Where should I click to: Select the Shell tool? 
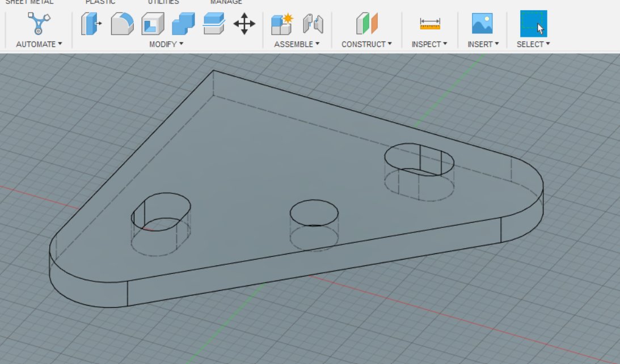[x=153, y=24]
